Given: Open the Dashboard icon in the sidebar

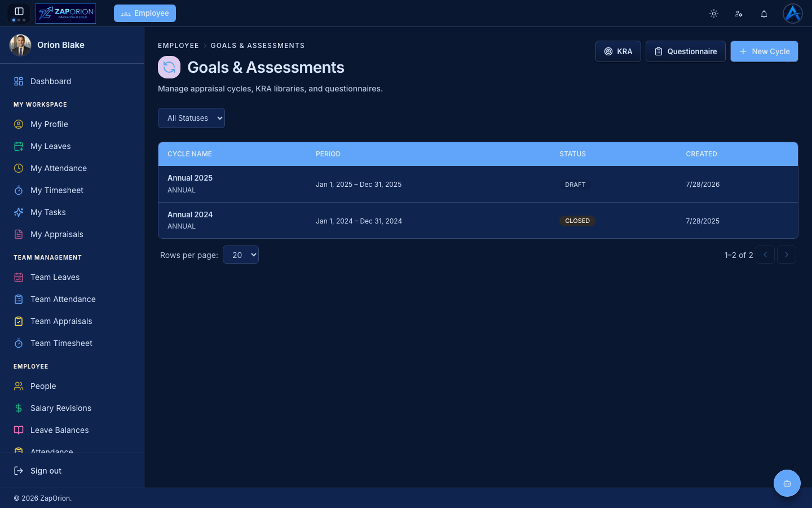Looking at the screenshot, I should click(x=19, y=81).
